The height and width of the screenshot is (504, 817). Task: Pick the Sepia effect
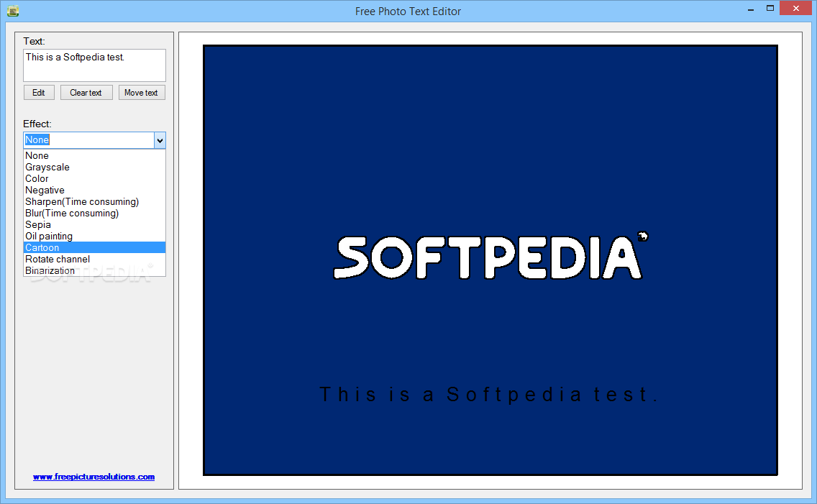[94, 224]
